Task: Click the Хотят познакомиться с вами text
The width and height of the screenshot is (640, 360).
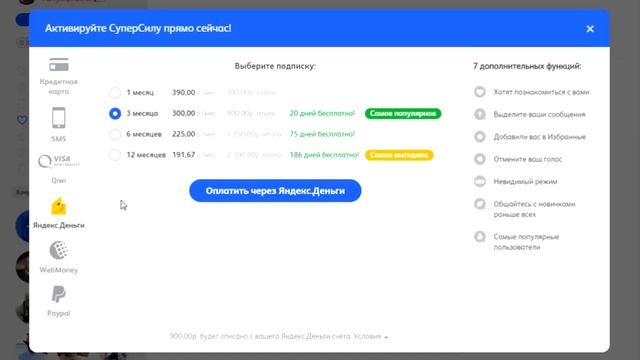Action: tap(541, 92)
